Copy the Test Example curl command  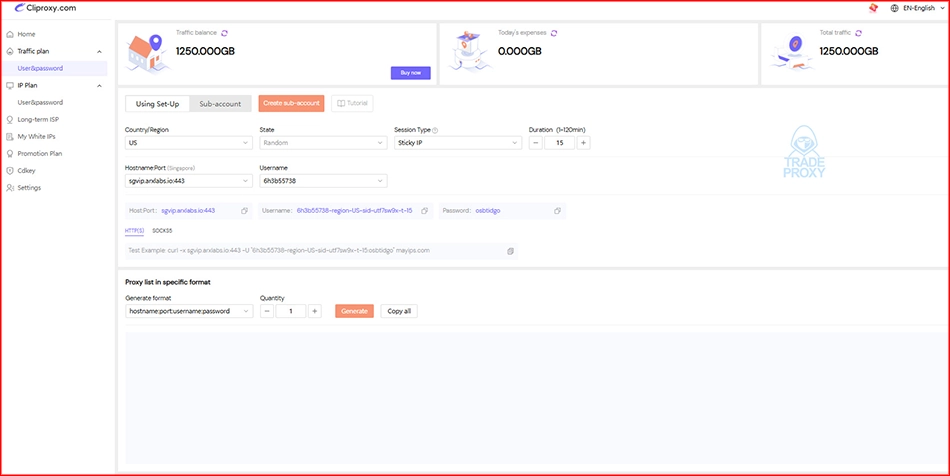coord(510,251)
